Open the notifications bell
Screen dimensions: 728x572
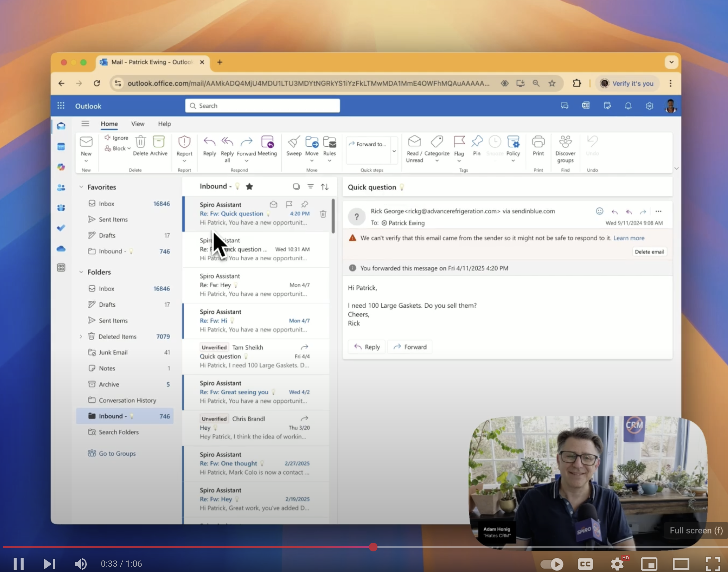click(x=628, y=106)
